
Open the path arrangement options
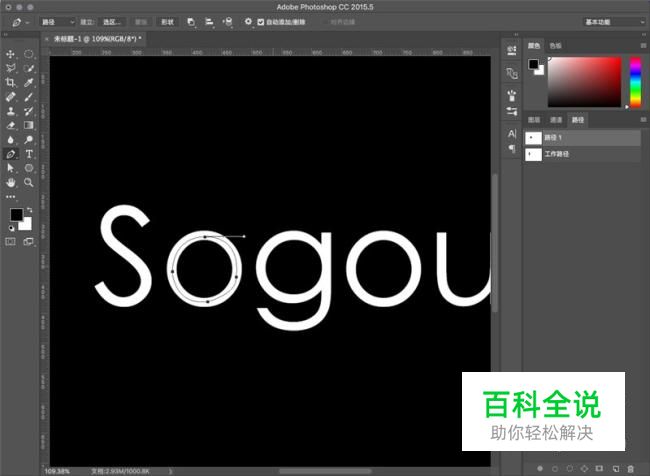[x=228, y=22]
